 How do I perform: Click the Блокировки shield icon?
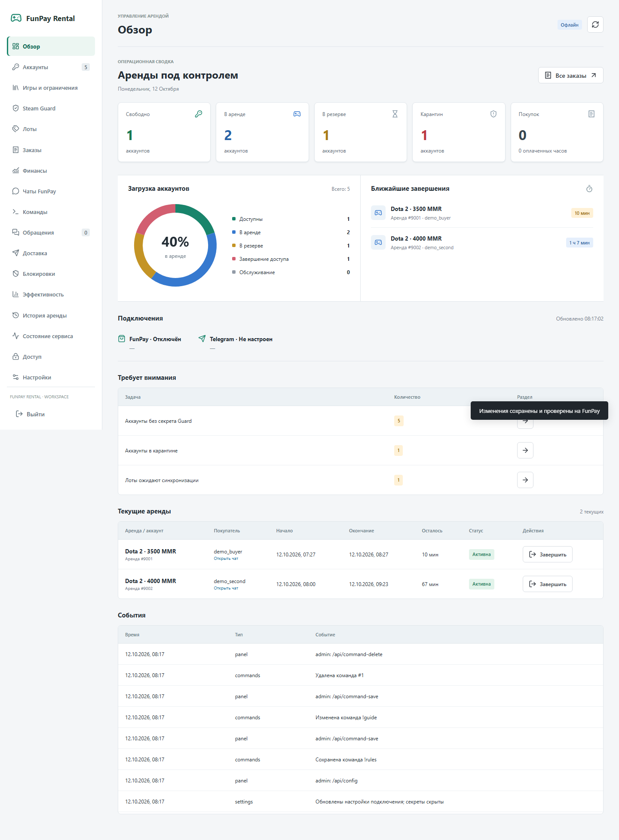(15, 274)
